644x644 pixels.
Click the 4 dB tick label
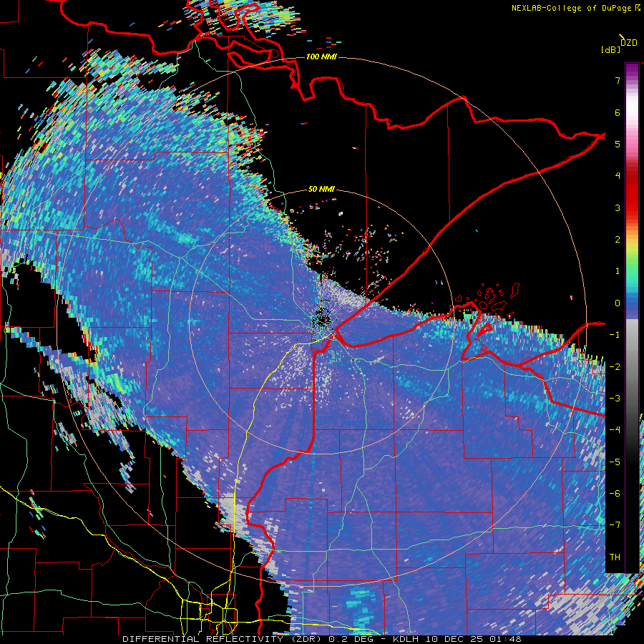pos(618,176)
